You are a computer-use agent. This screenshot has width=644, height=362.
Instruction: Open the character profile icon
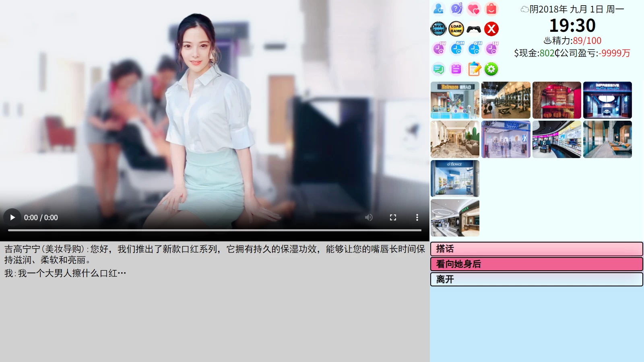tap(438, 8)
